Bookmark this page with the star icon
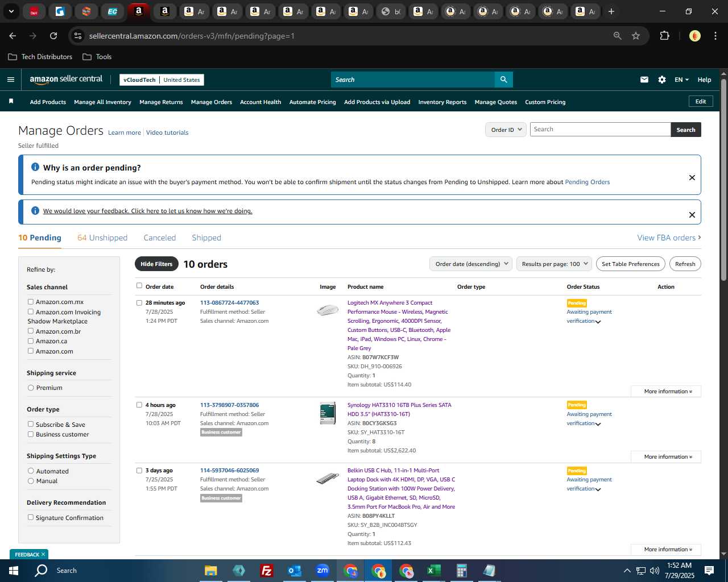Image resolution: width=728 pixels, height=582 pixels. tap(636, 36)
